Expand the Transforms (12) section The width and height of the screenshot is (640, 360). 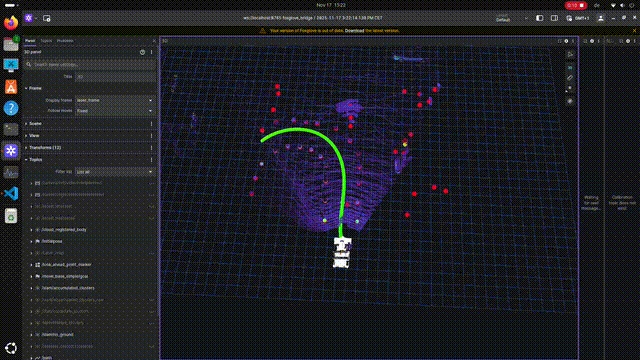point(27,148)
